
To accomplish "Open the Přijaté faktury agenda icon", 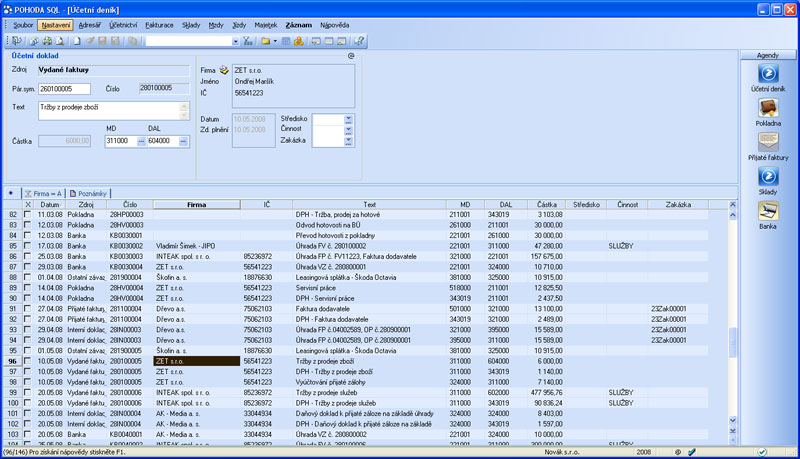I will pos(768,143).
